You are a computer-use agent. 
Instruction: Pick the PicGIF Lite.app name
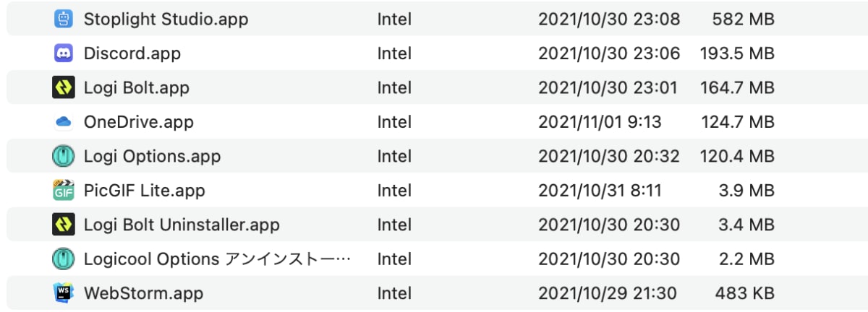pos(145,191)
